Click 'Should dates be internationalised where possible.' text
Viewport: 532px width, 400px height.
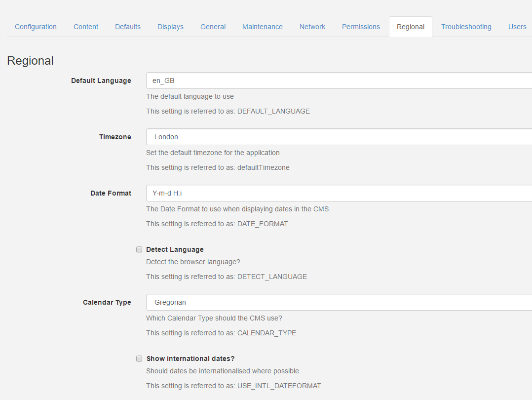pos(223,371)
